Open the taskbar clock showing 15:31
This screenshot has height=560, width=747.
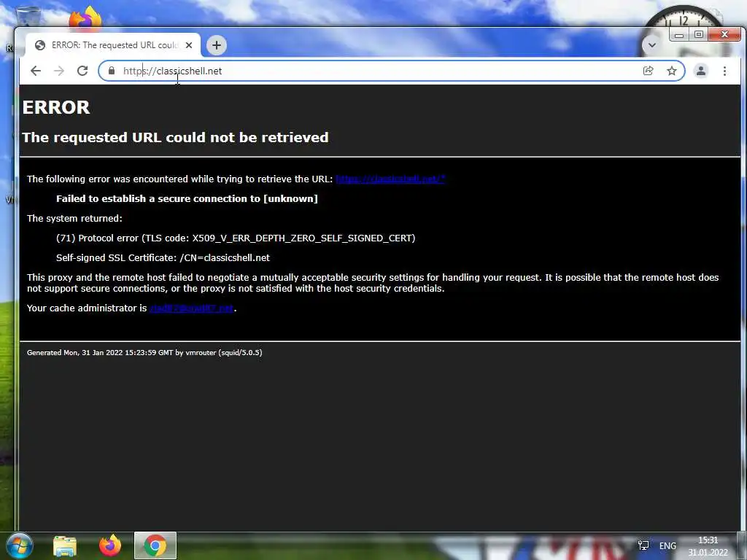pyautogui.click(x=708, y=546)
